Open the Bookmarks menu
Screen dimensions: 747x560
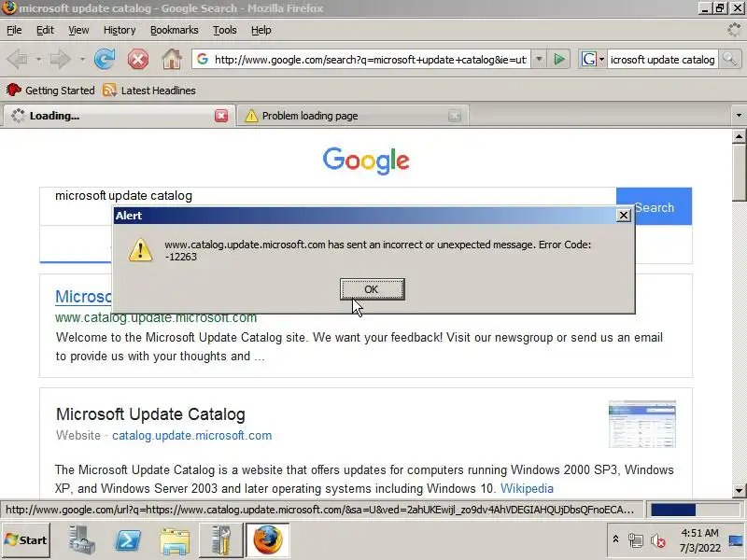tap(175, 30)
